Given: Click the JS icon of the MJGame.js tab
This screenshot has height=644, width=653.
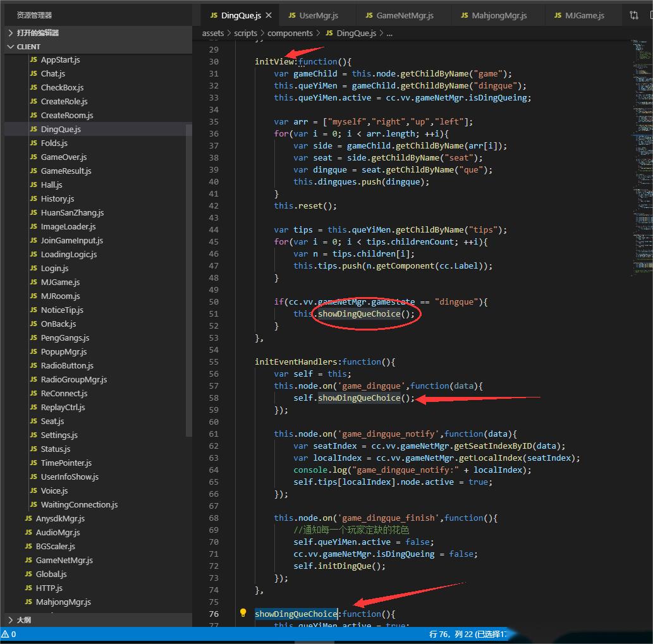Looking at the screenshot, I should click(x=558, y=15).
